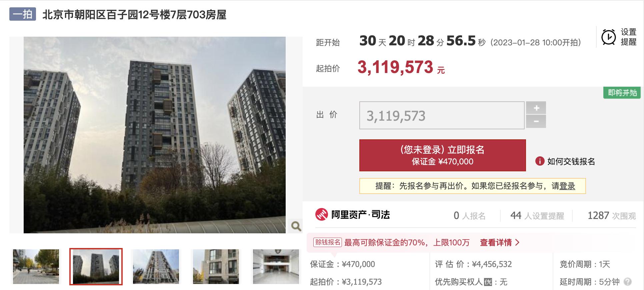Viewport: 644px width, 290px height.
Task: Click the bid price input field
Action: click(x=442, y=115)
